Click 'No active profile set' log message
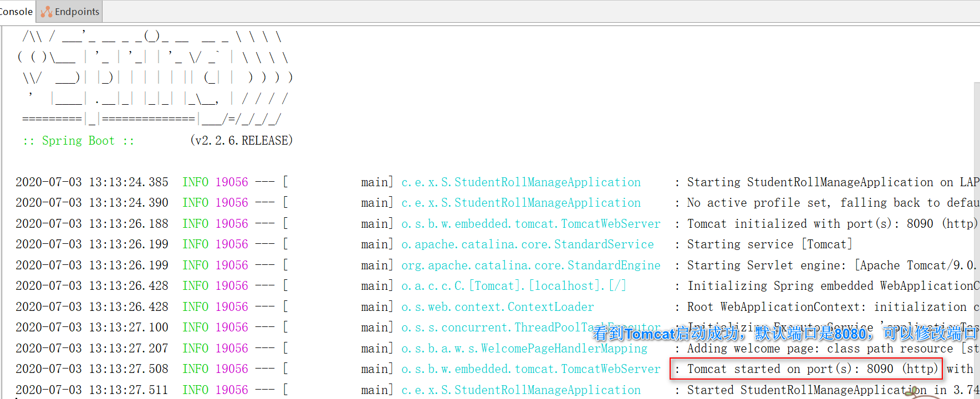This screenshot has width=980, height=399. point(833,203)
